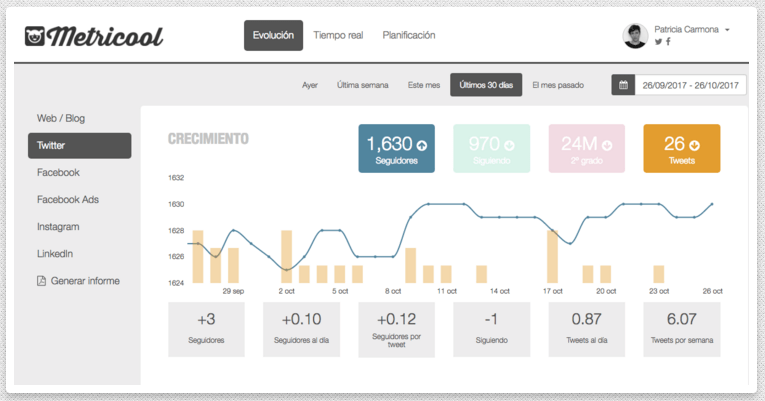Toggle the orange 26 Tweets card
The image size is (765, 401).
[x=682, y=148]
